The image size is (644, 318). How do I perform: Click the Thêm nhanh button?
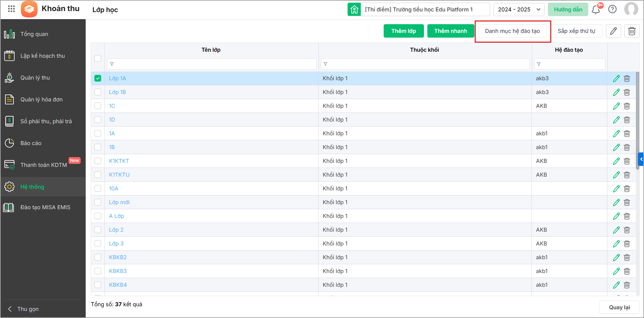pos(450,31)
